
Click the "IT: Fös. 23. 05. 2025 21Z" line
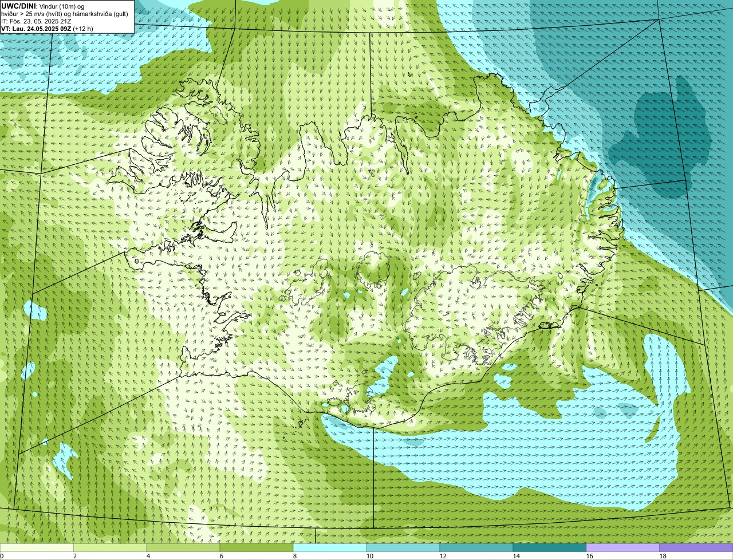(x=36, y=21)
